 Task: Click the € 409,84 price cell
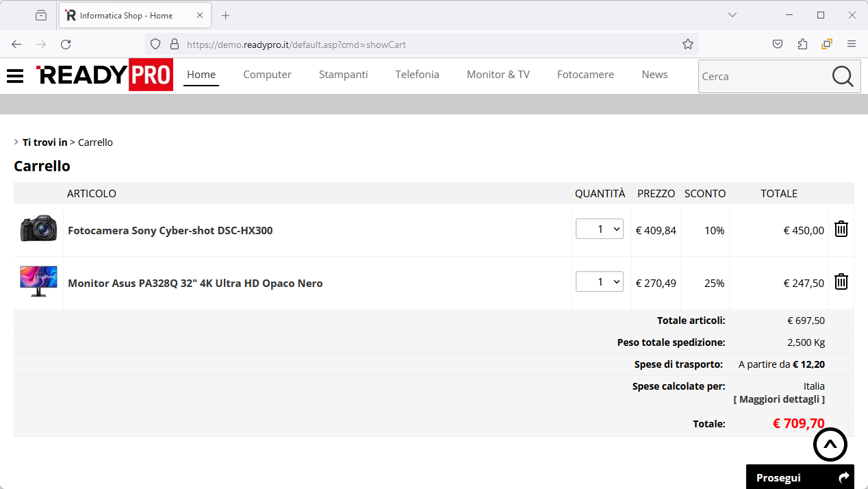click(656, 231)
